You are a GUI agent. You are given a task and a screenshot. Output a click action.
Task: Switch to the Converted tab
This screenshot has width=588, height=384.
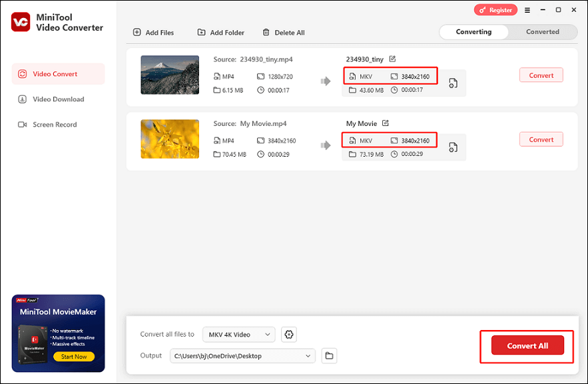(542, 32)
